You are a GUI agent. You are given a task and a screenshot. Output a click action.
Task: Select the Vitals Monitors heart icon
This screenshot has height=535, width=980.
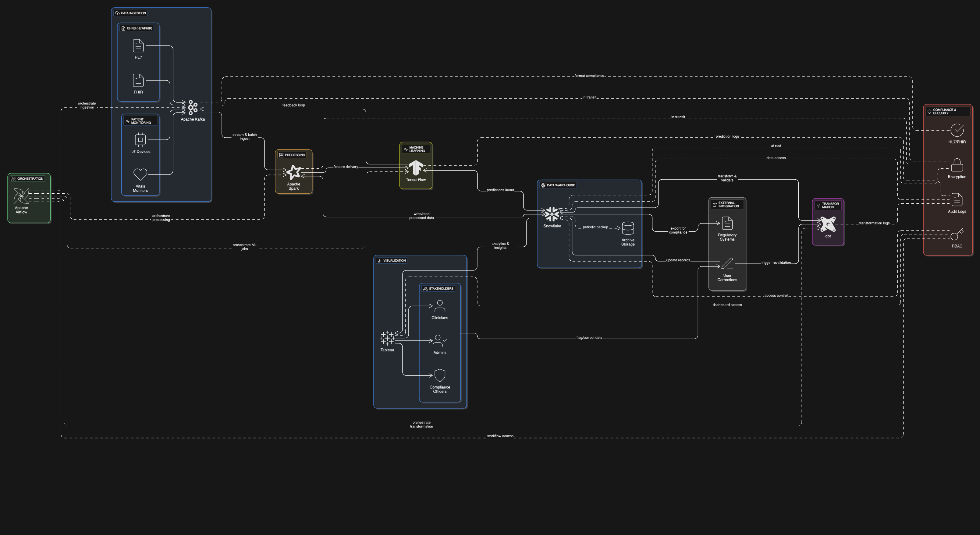(x=140, y=174)
